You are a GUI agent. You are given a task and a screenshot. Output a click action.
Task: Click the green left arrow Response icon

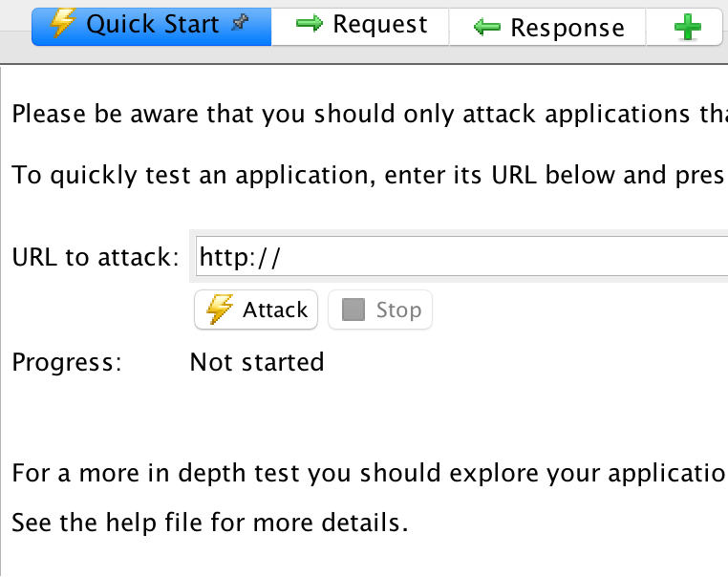(487, 28)
